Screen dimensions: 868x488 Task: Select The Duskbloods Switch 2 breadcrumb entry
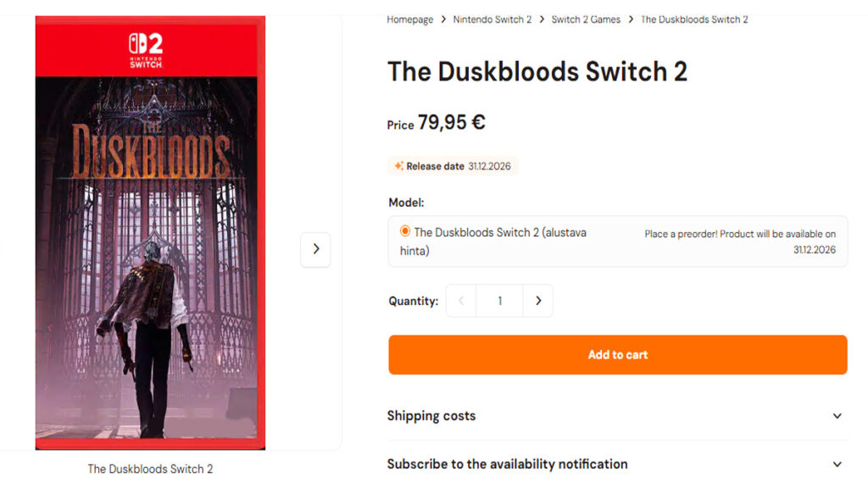click(694, 19)
